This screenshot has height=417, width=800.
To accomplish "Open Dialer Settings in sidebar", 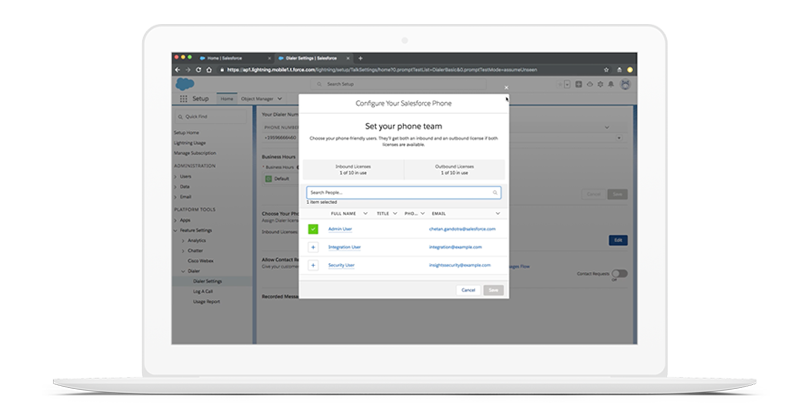I will [208, 281].
